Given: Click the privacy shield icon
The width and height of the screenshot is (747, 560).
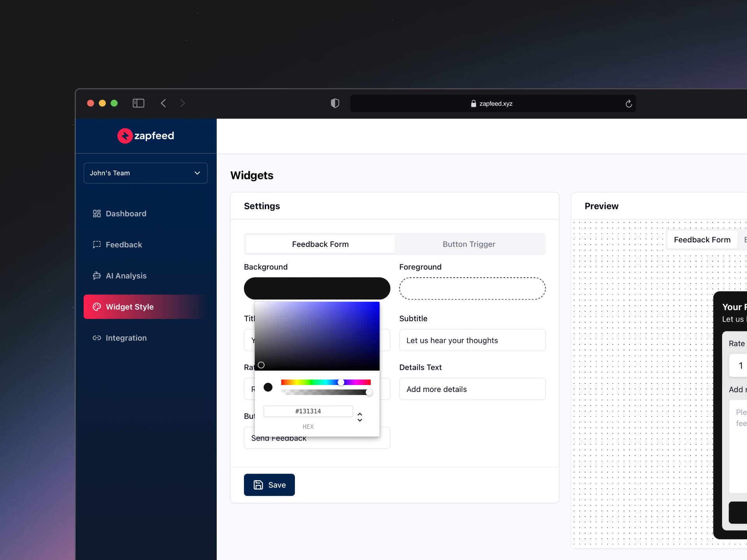Looking at the screenshot, I should point(335,103).
